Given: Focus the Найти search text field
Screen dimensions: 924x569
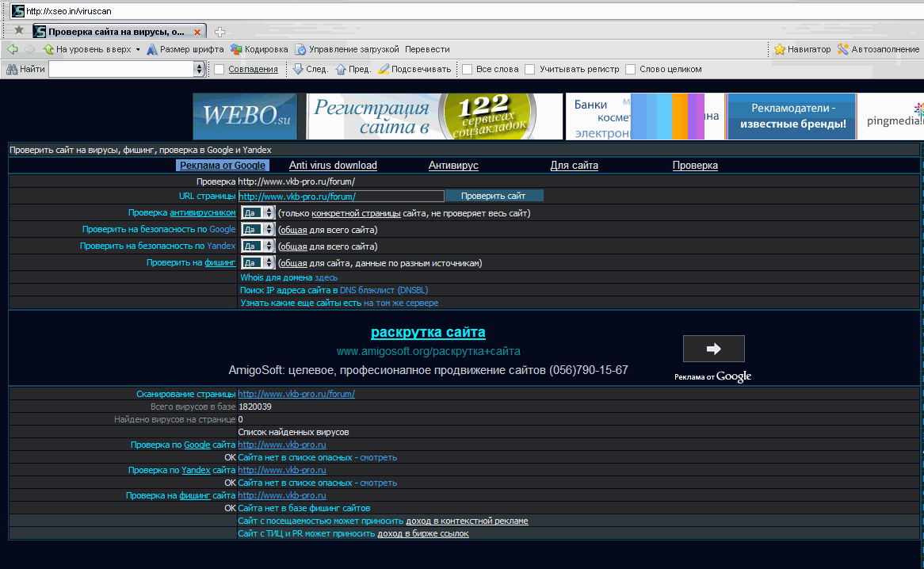Looking at the screenshot, I should pos(121,69).
